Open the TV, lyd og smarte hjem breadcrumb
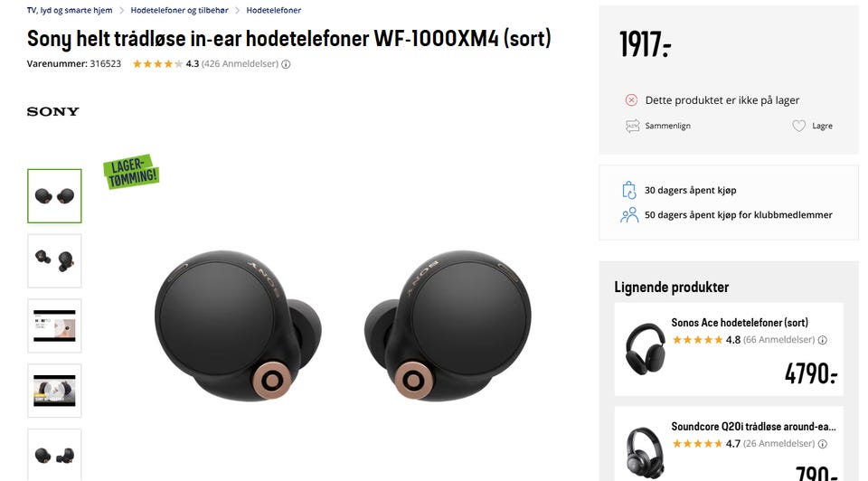 click(x=70, y=11)
